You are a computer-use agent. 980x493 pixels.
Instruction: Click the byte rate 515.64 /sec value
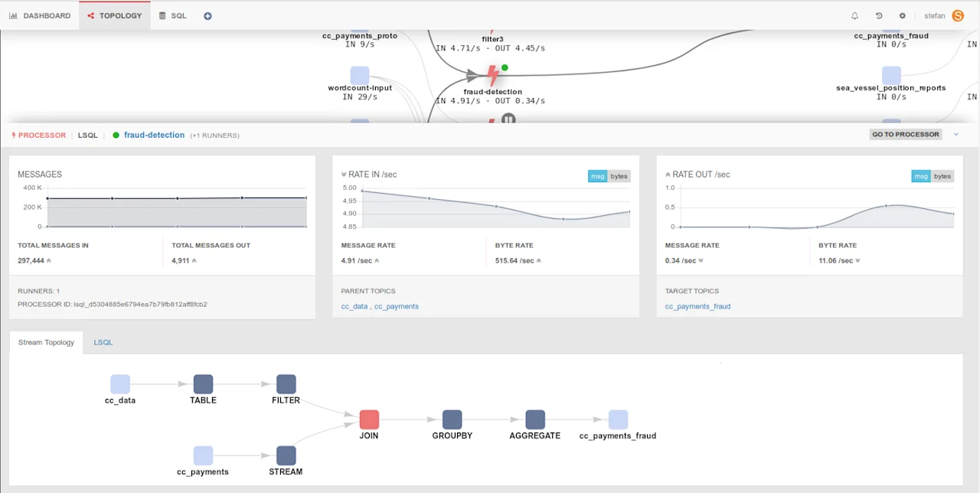514,260
